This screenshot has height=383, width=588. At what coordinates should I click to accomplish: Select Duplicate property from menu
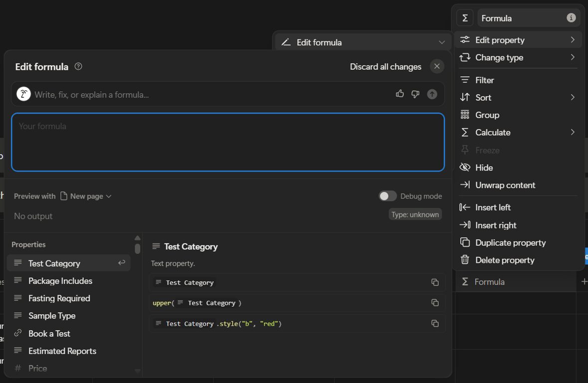point(510,243)
